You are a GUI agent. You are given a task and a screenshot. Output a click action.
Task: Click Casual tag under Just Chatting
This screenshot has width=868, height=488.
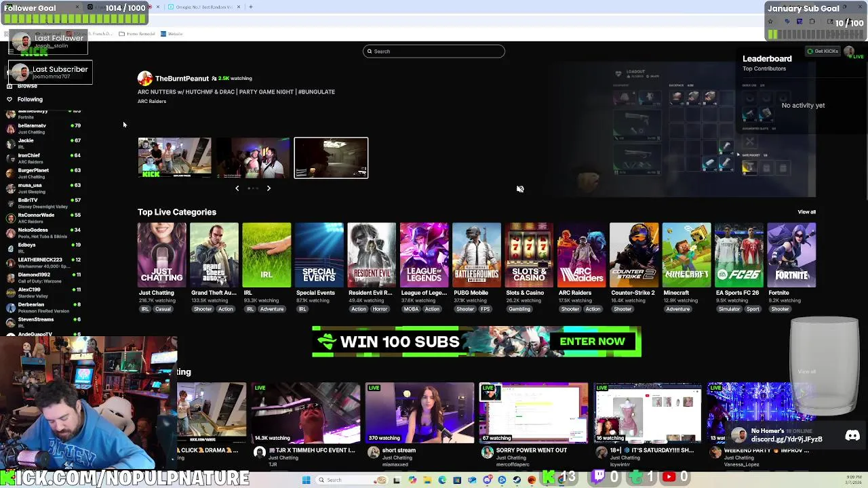click(x=163, y=309)
